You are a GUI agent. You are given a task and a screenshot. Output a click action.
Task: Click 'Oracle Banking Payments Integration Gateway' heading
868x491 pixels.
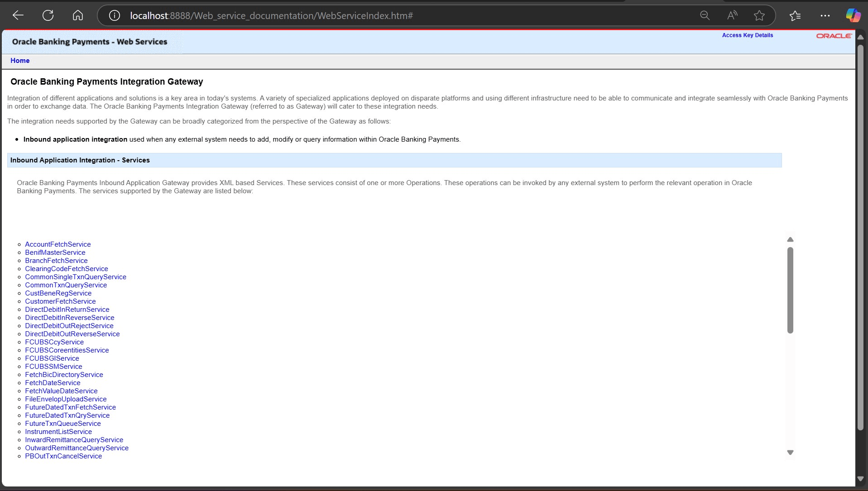[x=107, y=82]
